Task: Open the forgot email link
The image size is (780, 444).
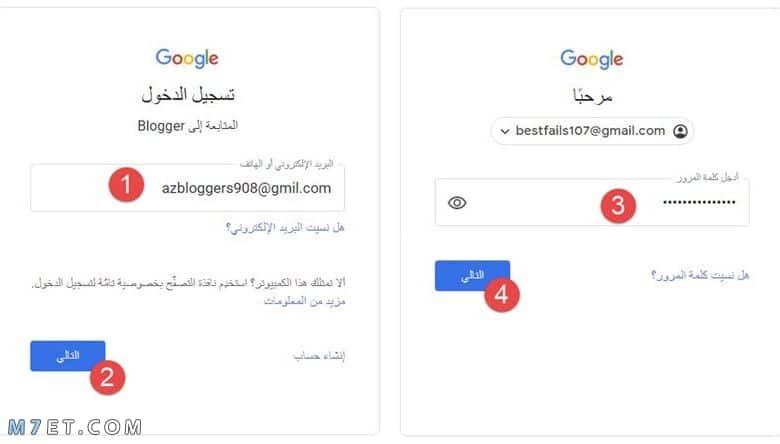Action: 285,228
